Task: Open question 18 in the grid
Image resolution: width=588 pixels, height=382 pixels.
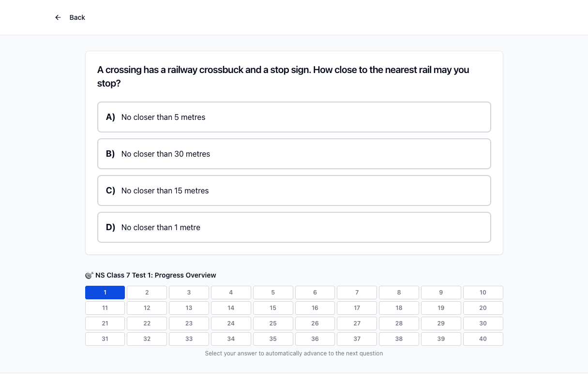Action: [x=399, y=308]
